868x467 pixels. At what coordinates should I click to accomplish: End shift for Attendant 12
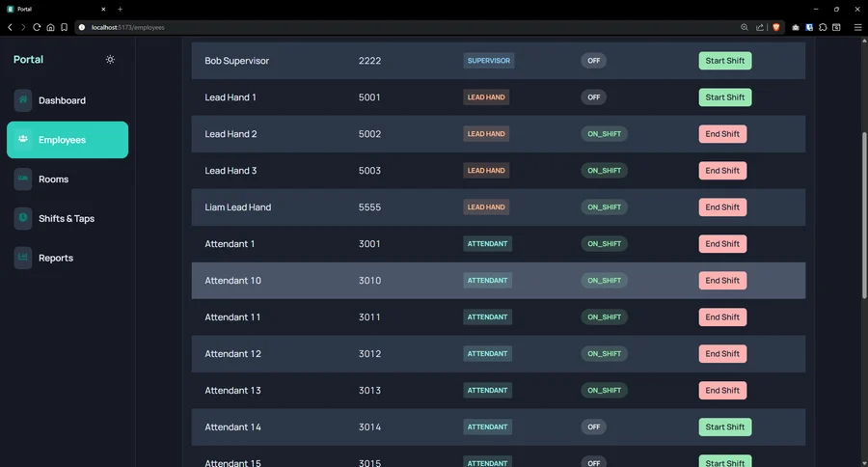722,353
